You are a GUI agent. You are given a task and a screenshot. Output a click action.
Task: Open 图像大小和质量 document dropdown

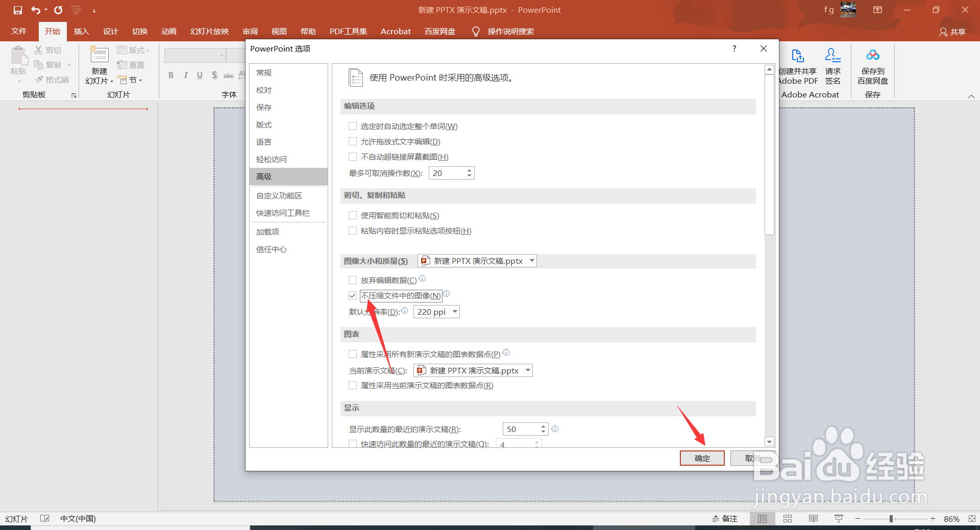pos(477,261)
